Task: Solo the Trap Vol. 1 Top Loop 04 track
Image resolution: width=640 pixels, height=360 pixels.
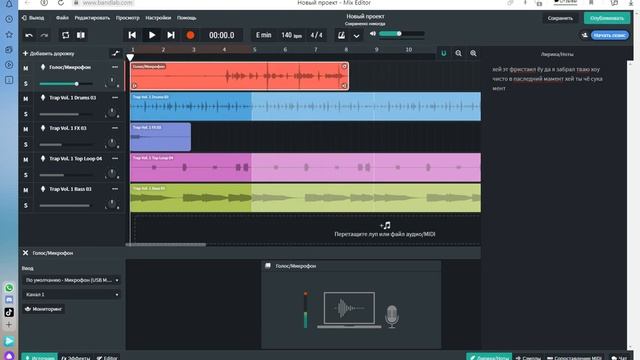Action: (26, 175)
